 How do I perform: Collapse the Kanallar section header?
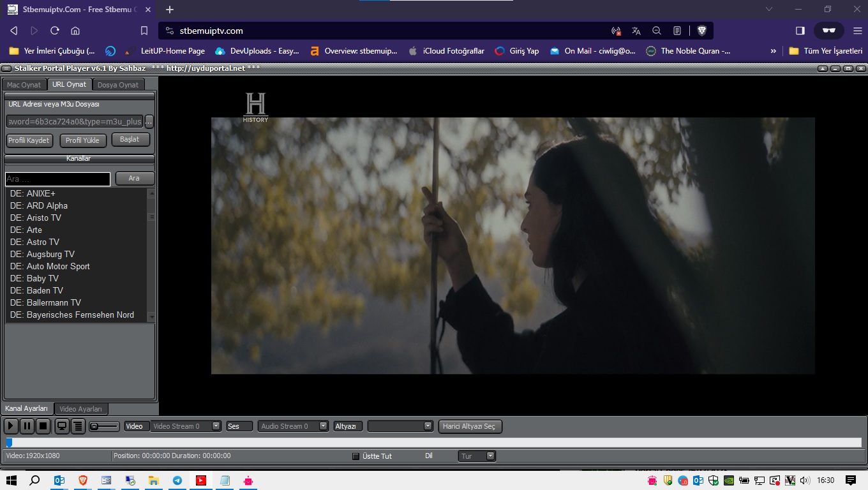tap(80, 158)
